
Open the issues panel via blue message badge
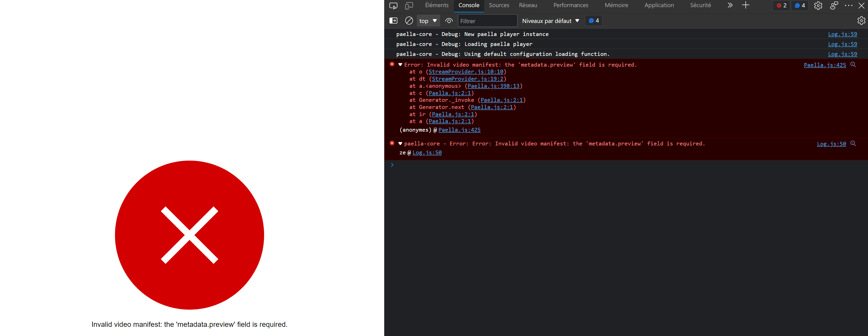[x=799, y=5]
